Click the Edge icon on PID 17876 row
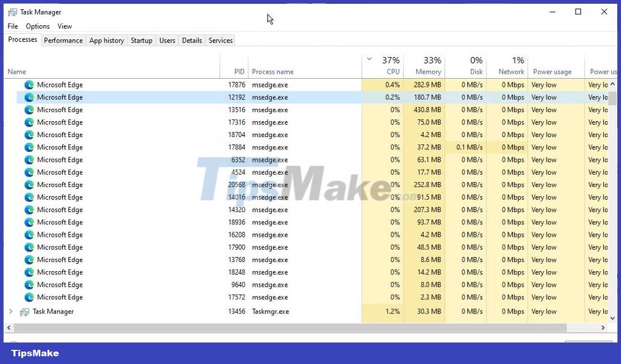Image resolution: width=621 pixels, height=364 pixels. tap(28, 85)
